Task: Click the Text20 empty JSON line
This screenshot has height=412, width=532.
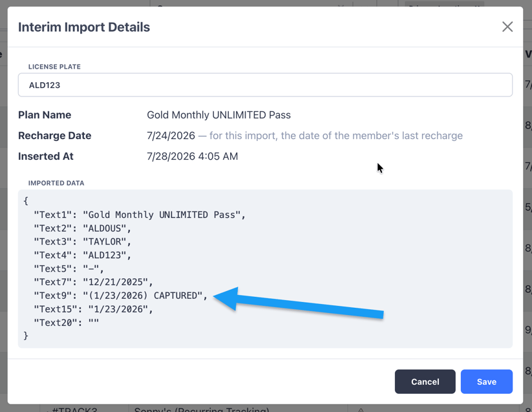Action: coord(66,322)
